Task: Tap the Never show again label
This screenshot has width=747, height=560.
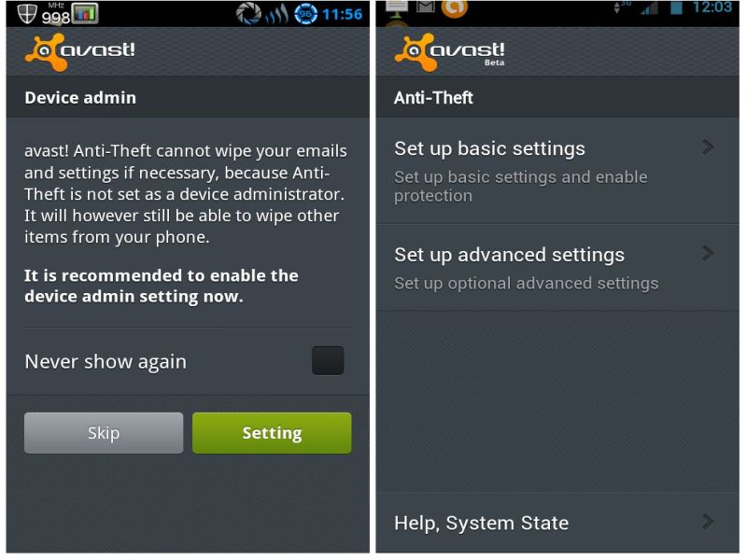Action: 106,362
